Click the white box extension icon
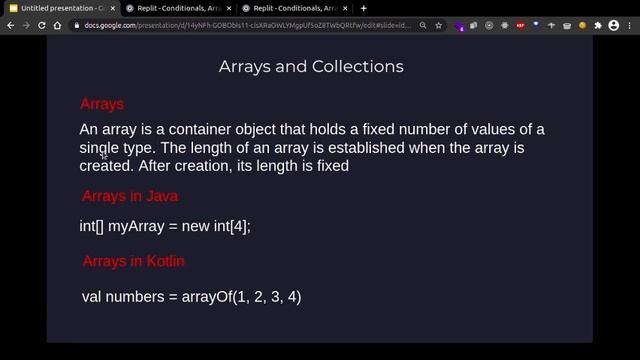 pos(473,25)
